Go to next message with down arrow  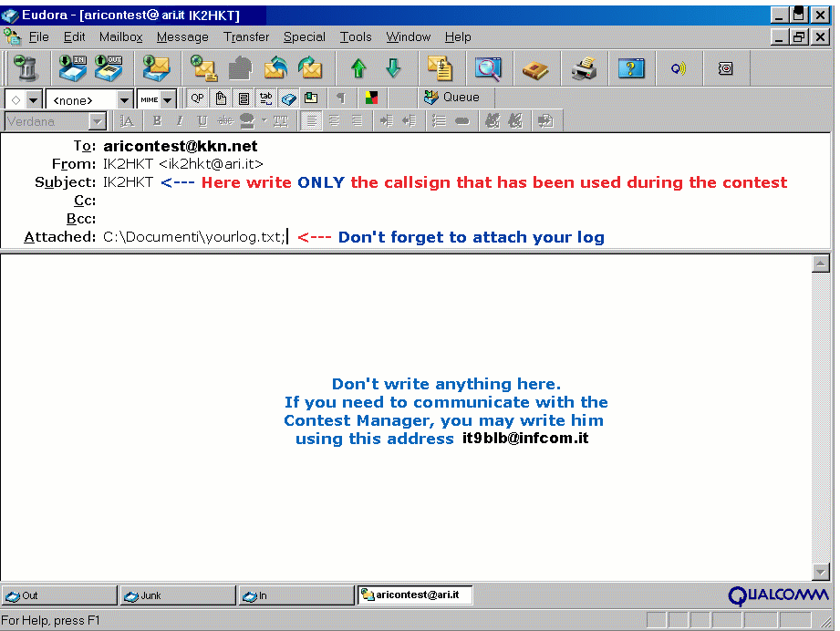pos(394,68)
